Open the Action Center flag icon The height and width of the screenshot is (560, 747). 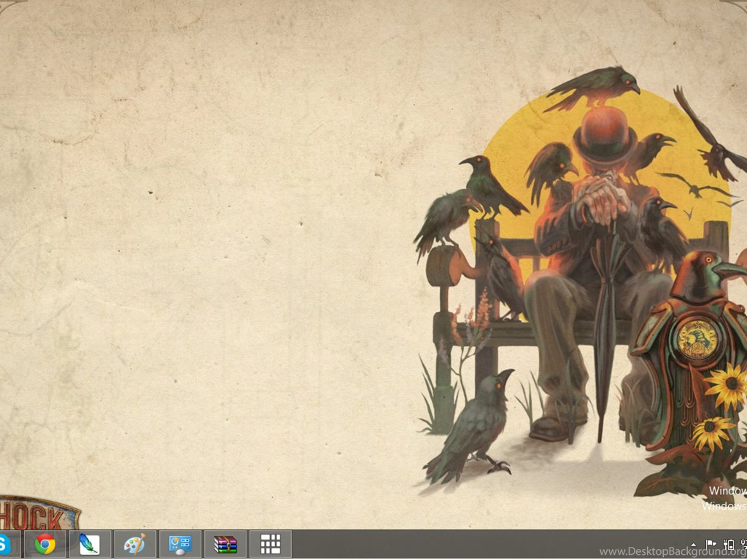click(711, 544)
